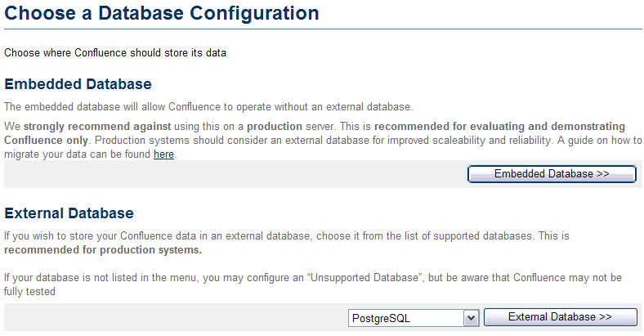This screenshot has width=644, height=336.
Task: Click the "External Database >>" button
Action: pyautogui.click(x=560, y=317)
